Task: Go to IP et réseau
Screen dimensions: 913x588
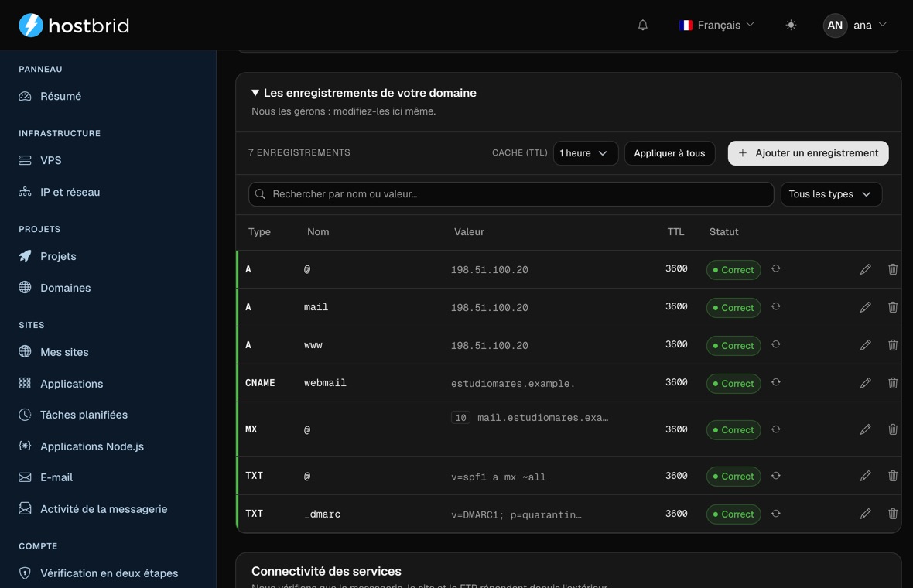Action: click(x=60, y=192)
